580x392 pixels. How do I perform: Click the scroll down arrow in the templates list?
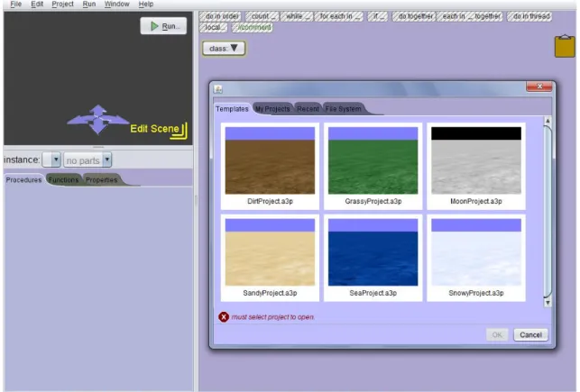click(548, 303)
